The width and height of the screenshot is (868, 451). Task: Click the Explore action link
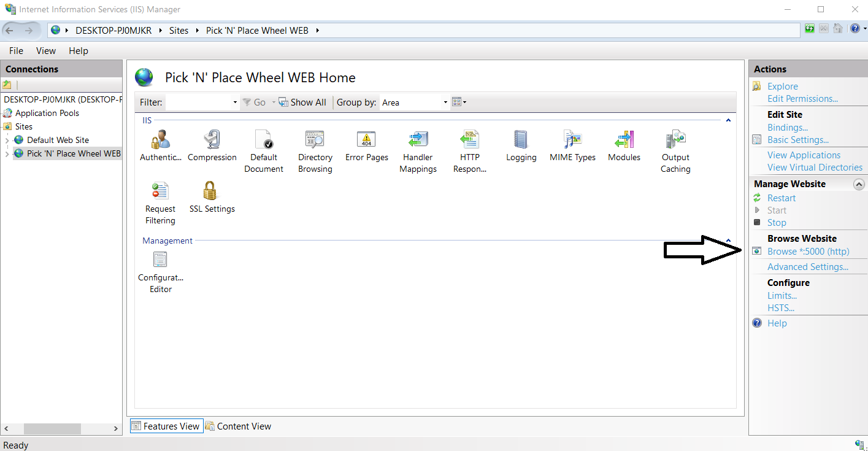pos(783,87)
